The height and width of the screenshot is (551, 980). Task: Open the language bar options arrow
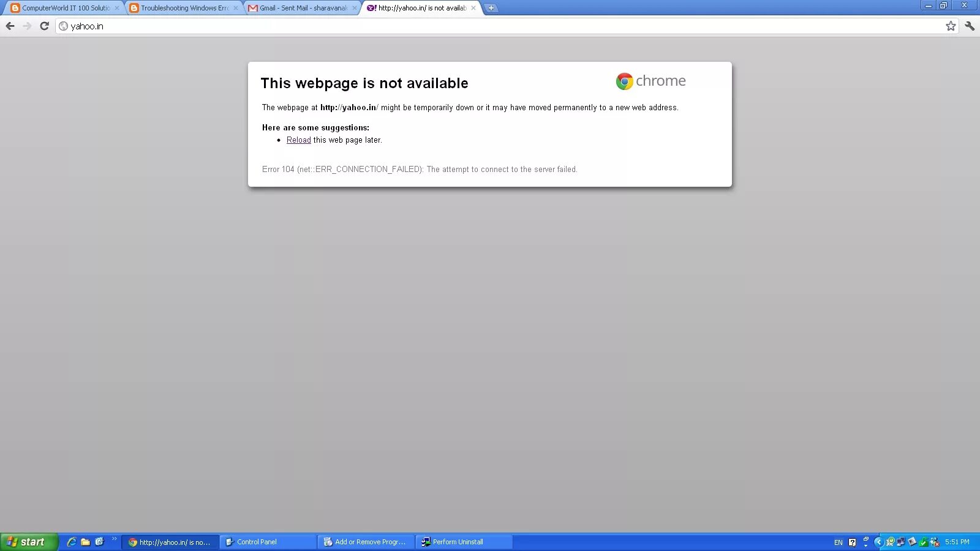[x=865, y=545]
